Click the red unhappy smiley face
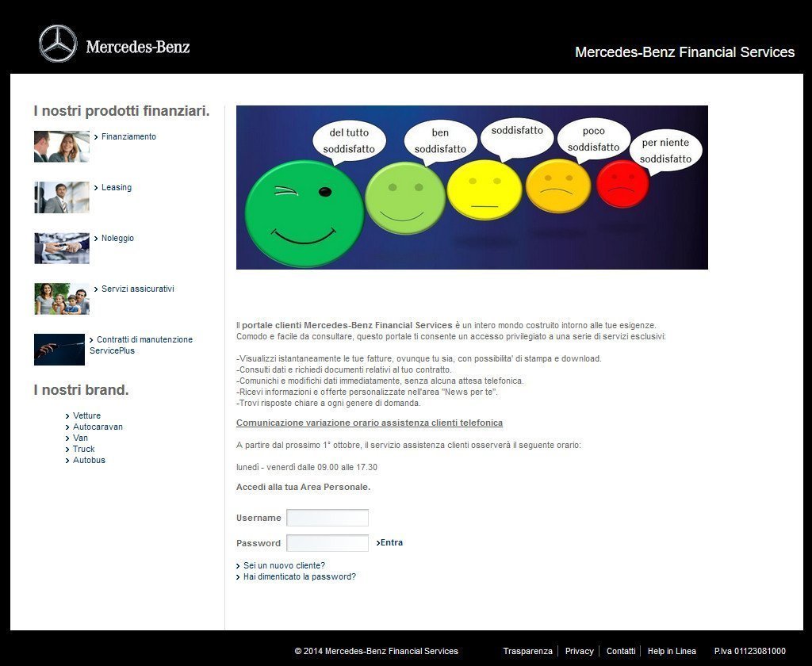This screenshot has height=666, width=812. point(622,185)
